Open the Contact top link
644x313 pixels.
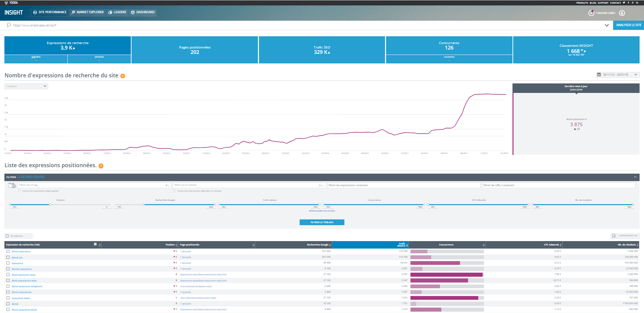616,3
